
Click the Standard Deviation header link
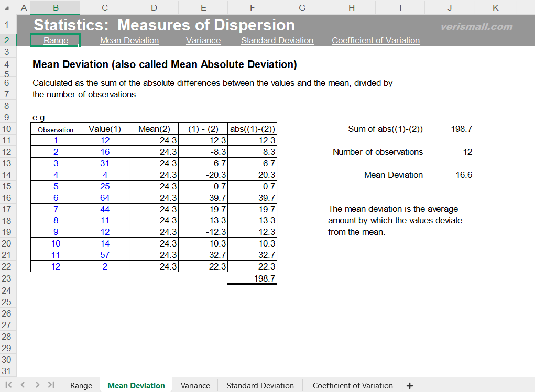click(277, 40)
